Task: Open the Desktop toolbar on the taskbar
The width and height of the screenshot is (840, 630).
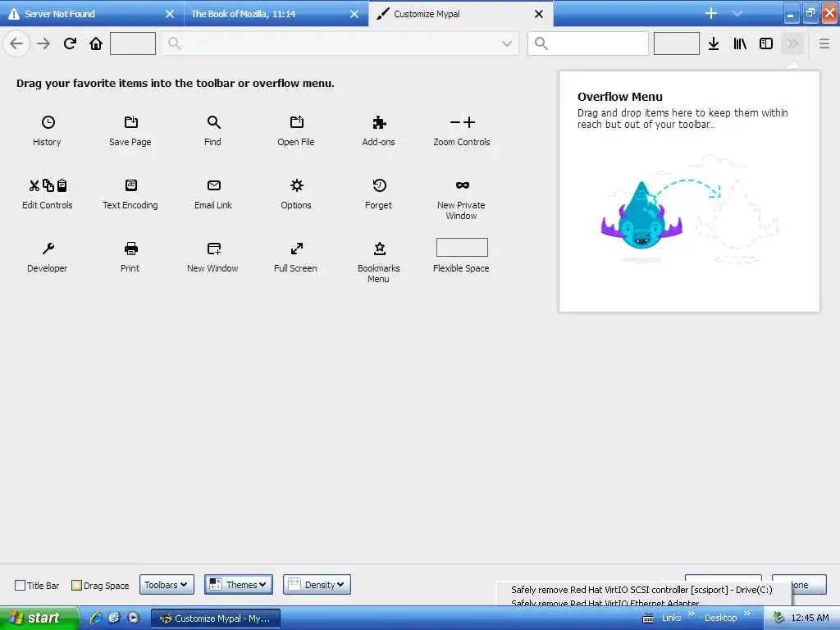Action: (720, 618)
